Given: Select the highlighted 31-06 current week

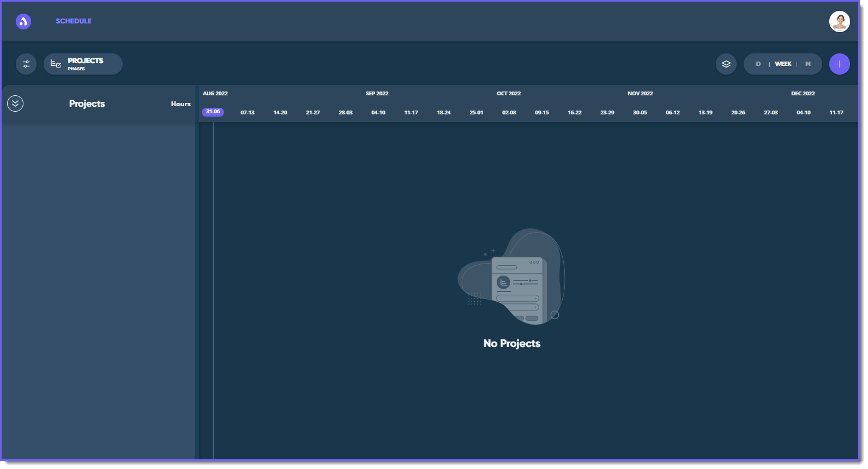Looking at the screenshot, I should (x=213, y=112).
